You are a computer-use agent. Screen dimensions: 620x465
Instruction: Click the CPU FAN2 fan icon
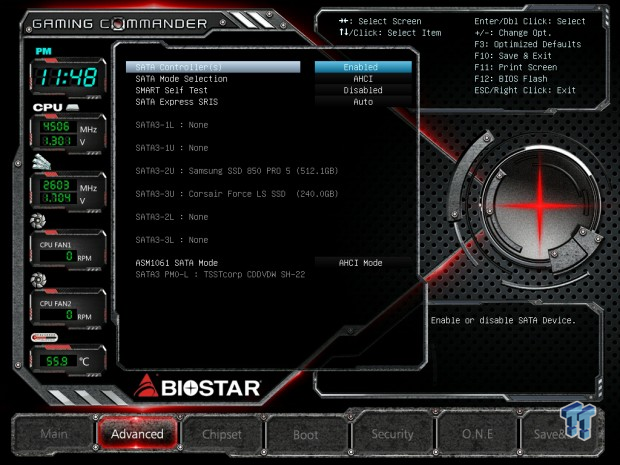[38, 280]
